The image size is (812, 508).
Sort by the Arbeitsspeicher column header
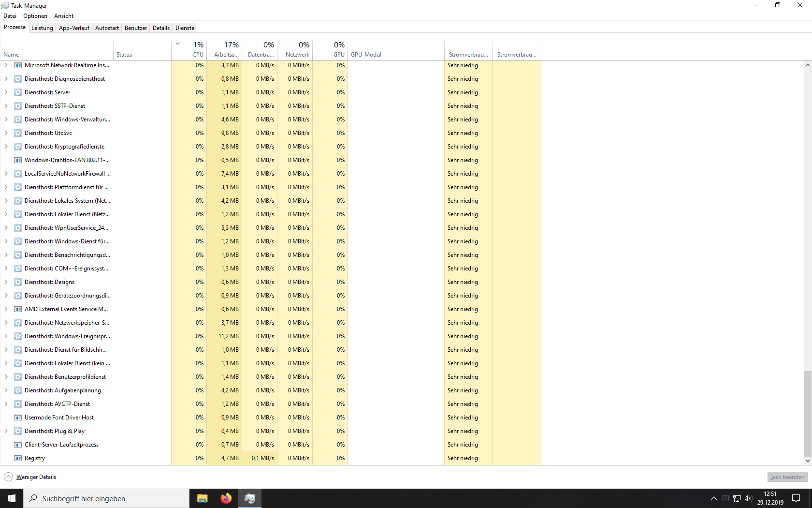224,50
